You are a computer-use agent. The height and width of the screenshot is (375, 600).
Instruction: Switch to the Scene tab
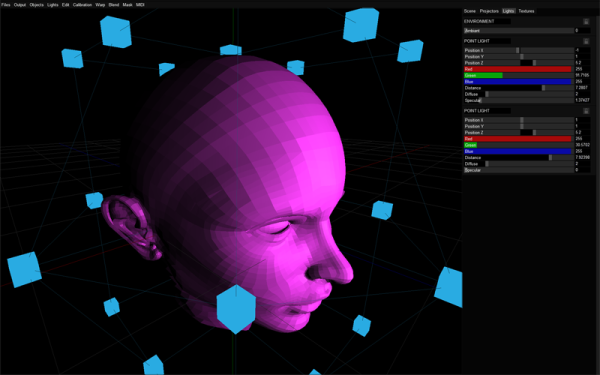[x=470, y=11]
